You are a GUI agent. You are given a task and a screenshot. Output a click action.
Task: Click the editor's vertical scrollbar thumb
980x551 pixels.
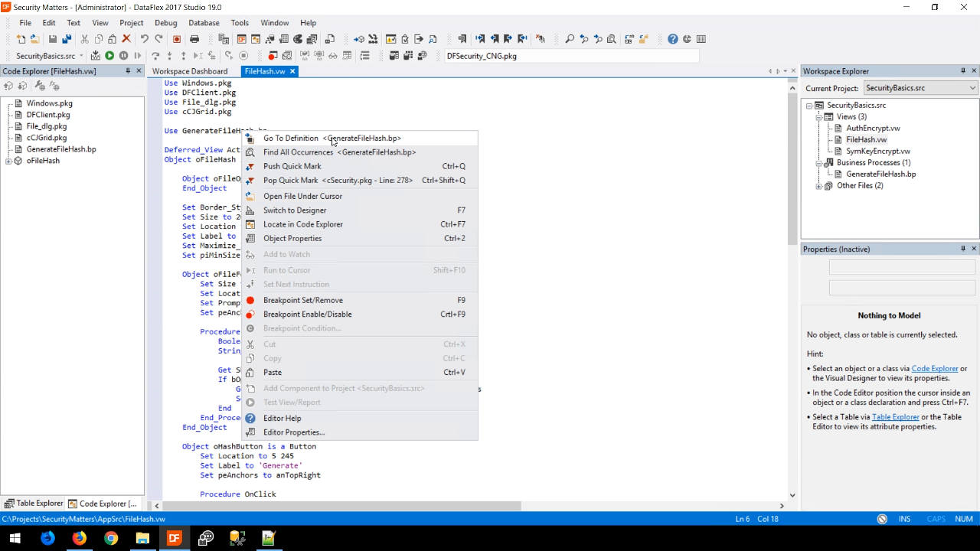(792, 168)
